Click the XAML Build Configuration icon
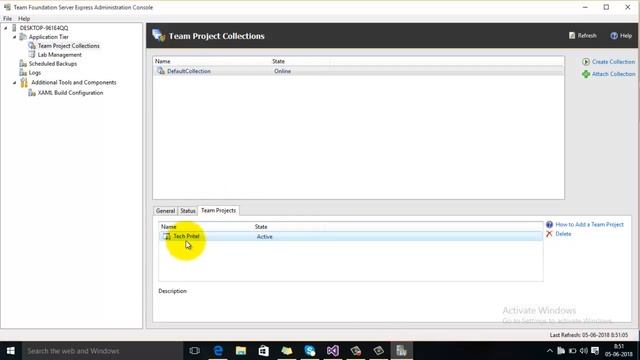 pos(32,93)
